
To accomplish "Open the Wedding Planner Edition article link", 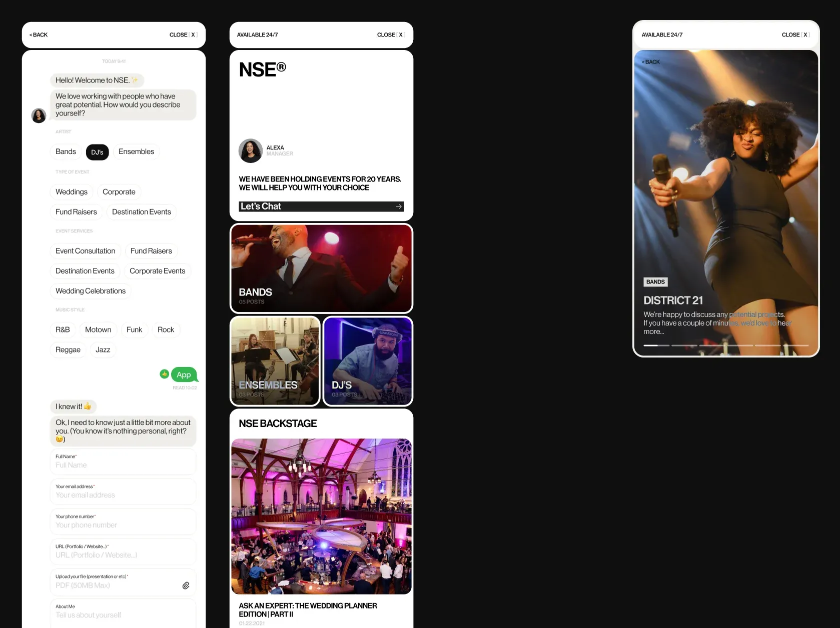I will coord(308,610).
